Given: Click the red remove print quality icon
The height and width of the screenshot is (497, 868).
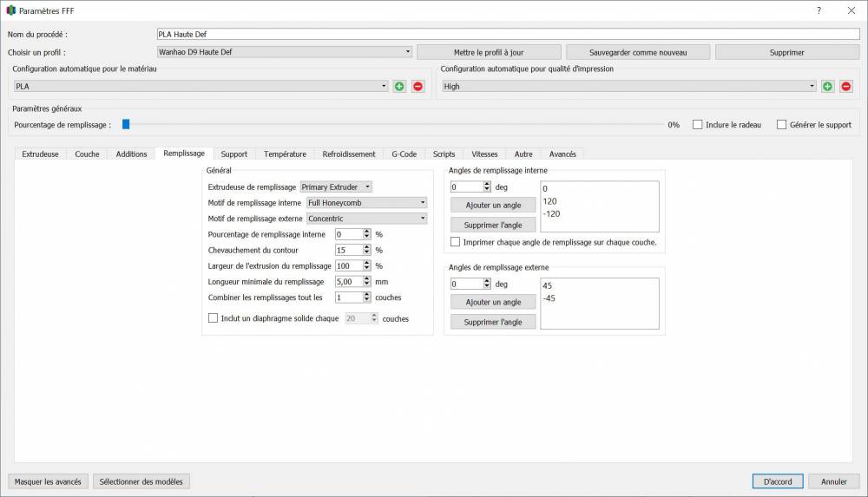Looking at the screenshot, I should pos(845,87).
